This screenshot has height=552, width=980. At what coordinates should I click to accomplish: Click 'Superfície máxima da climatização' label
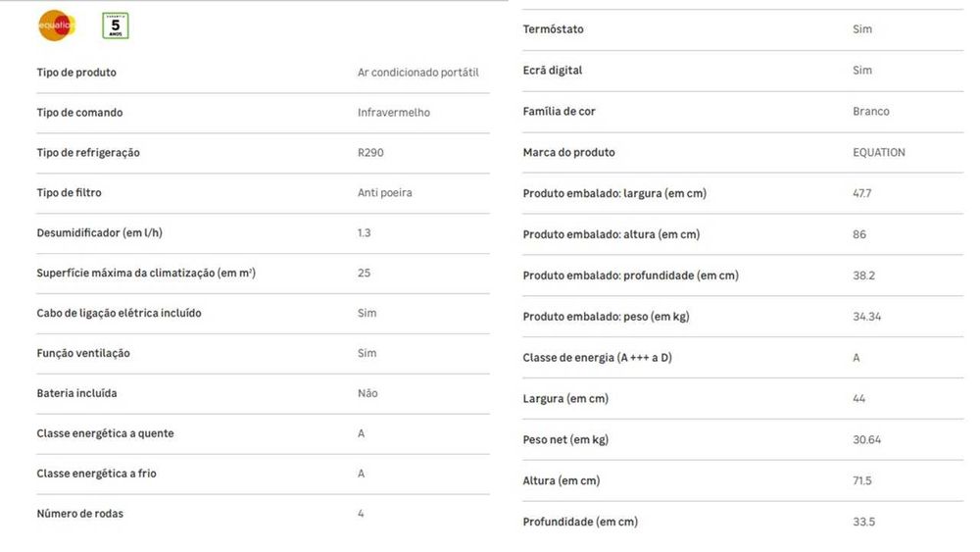point(146,274)
